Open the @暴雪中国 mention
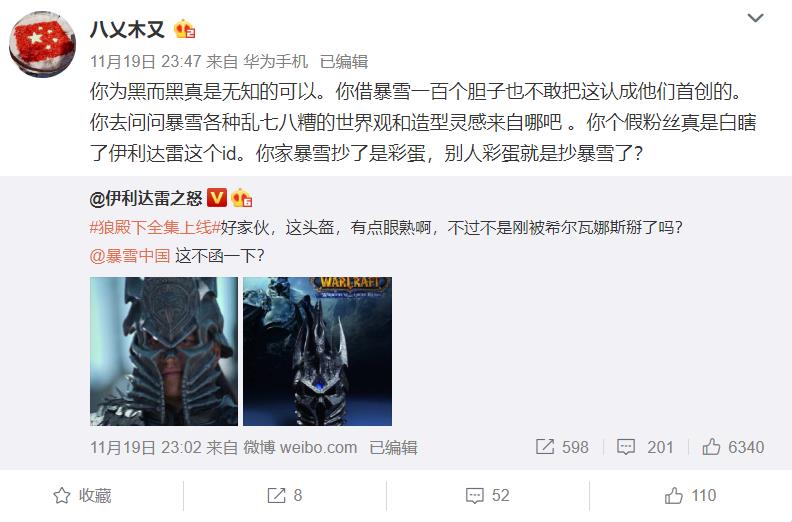 tap(130, 256)
